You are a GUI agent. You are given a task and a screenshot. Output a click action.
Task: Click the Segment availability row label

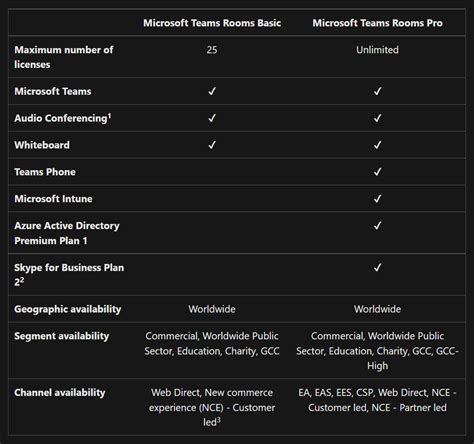(62, 336)
